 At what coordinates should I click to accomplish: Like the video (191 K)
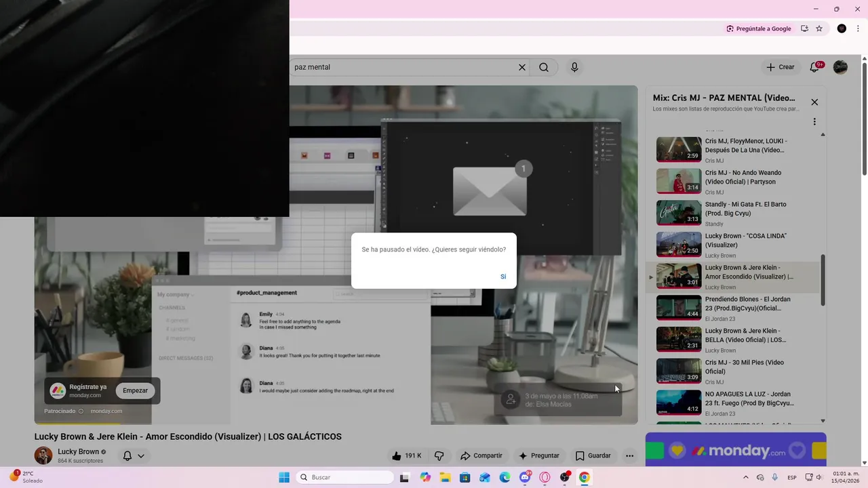[406, 456]
